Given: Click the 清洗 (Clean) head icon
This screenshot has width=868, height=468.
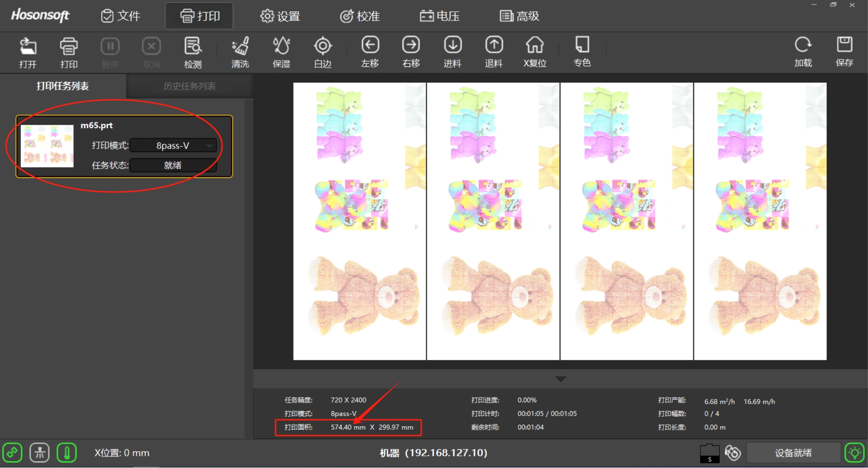Looking at the screenshot, I should click(x=240, y=52).
